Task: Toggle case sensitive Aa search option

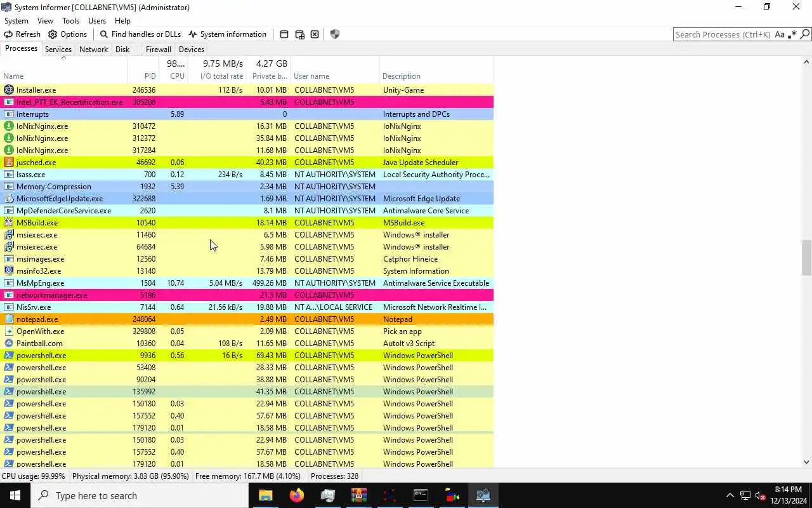Action: click(x=780, y=34)
